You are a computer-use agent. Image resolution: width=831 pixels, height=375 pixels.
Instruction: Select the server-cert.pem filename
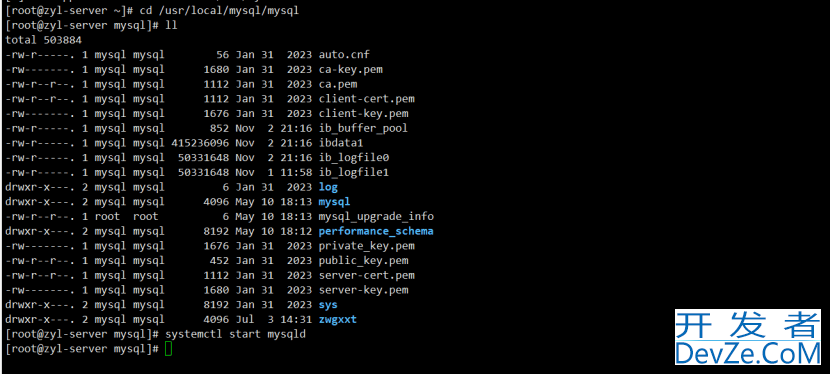366,275
